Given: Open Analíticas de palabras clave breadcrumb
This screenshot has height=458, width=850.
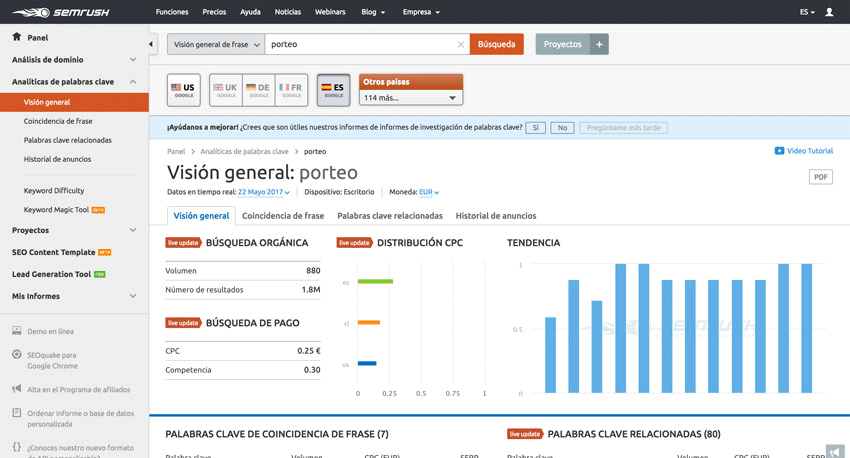Looking at the screenshot, I should coord(244,152).
